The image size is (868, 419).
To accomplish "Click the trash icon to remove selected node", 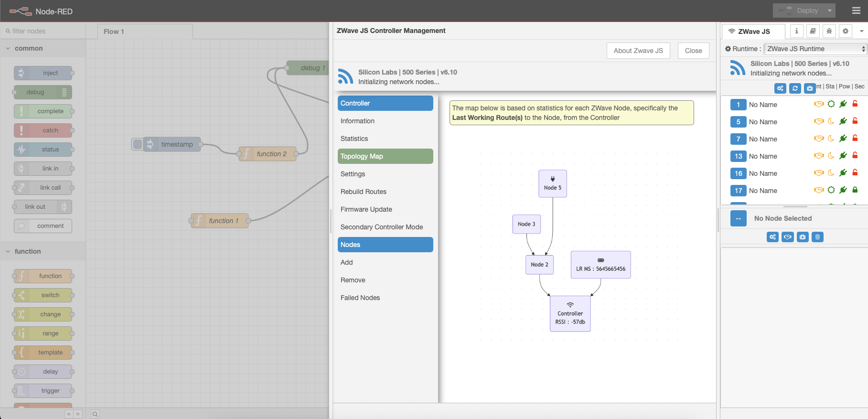I will [817, 237].
